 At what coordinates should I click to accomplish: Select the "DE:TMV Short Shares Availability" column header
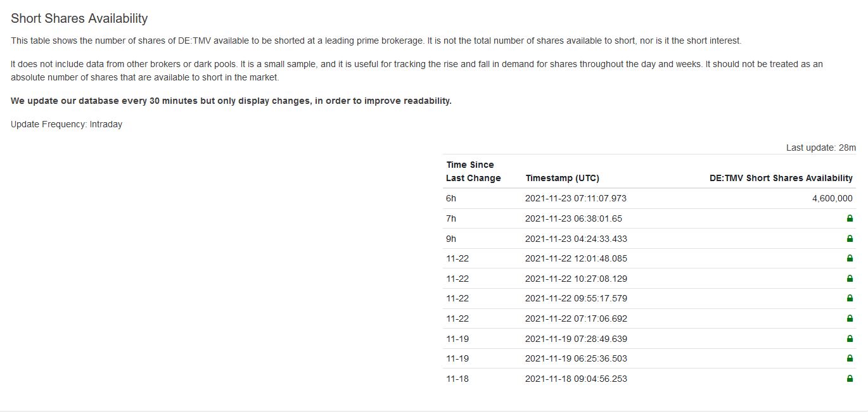[781, 178]
